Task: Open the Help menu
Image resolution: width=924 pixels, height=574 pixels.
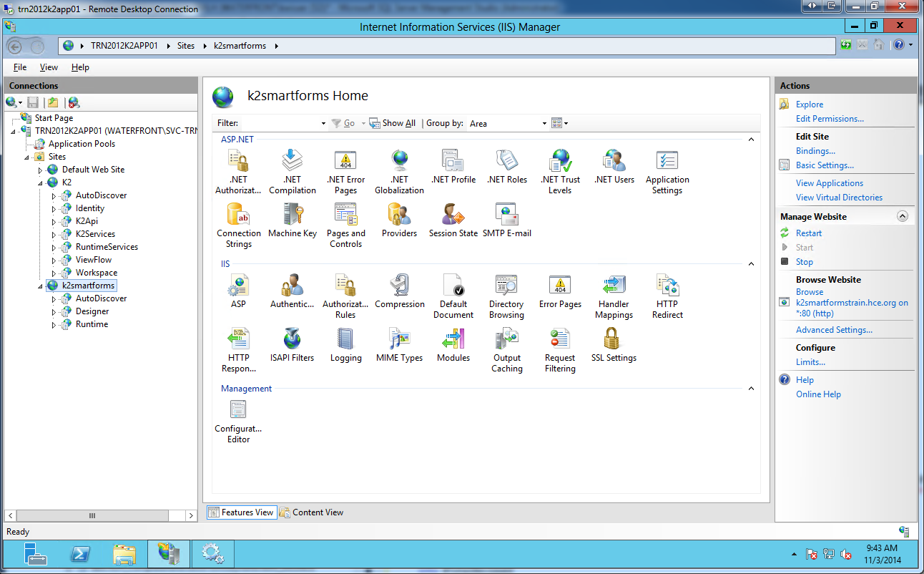Action: [80, 67]
